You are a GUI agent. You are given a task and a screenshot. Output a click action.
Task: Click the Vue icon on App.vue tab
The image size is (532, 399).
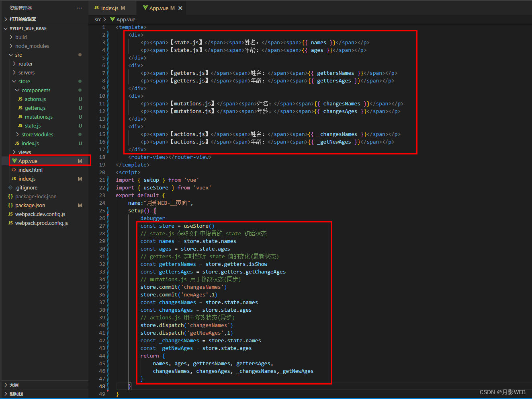(145, 8)
